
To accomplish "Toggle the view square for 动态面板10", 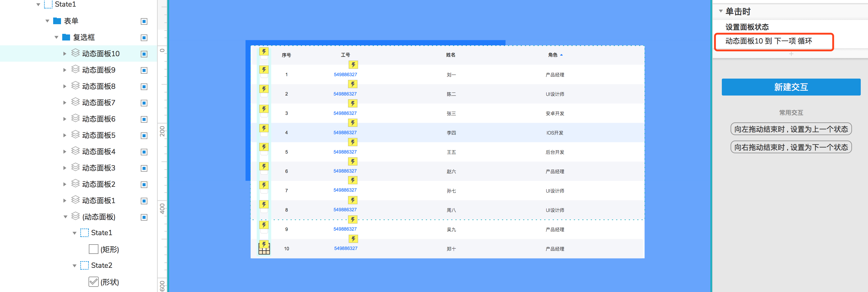I will [x=144, y=54].
